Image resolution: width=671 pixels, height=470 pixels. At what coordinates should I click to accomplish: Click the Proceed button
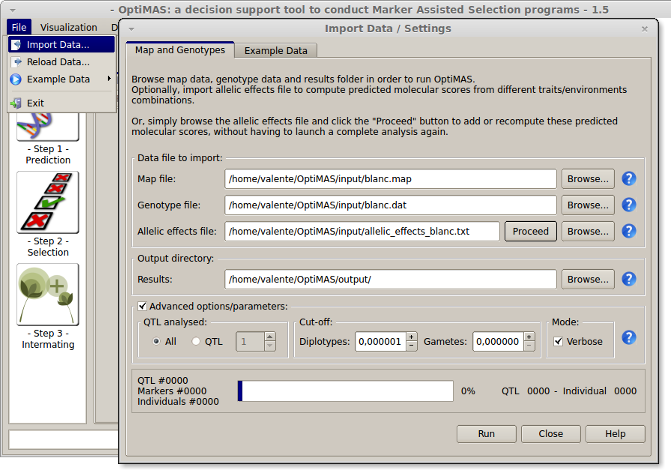click(530, 231)
